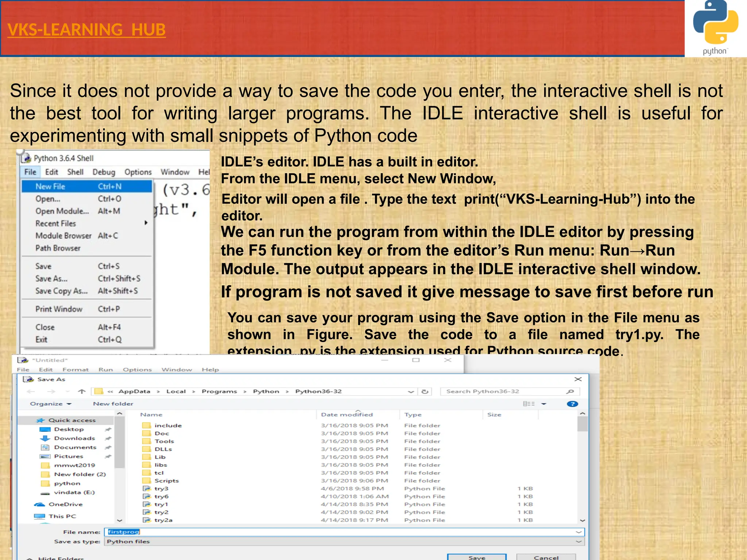Open the Shell menu in Python Shell

pyautogui.click(x=75, y=172)
